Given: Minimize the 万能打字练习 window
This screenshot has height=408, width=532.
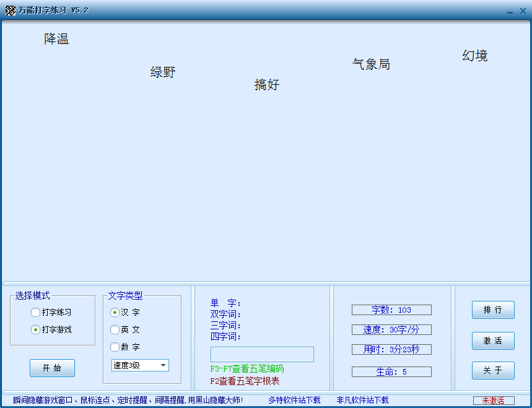Looking at the screenshot, I should (510, 11).
